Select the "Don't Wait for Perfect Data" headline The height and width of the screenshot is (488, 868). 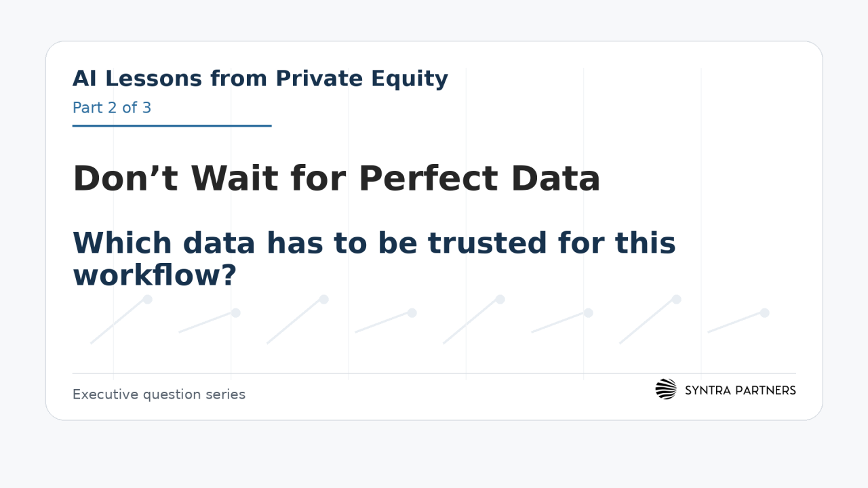[336, 179]
